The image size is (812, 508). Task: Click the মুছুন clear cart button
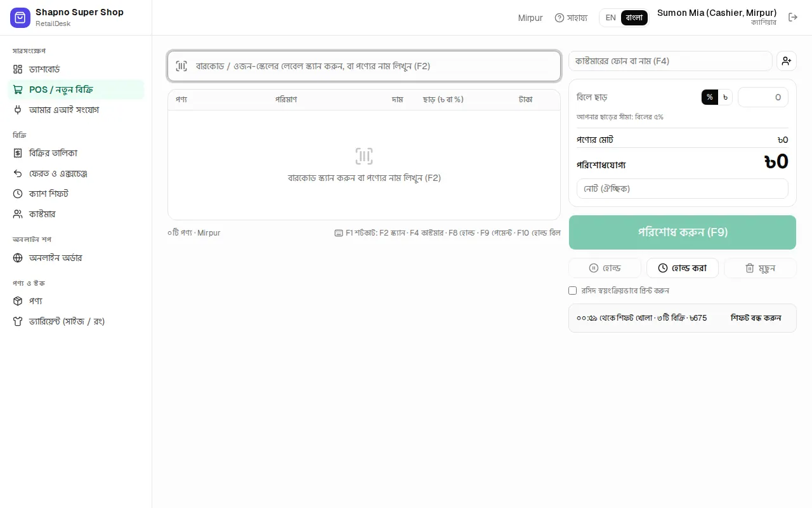tap(760, 268)
